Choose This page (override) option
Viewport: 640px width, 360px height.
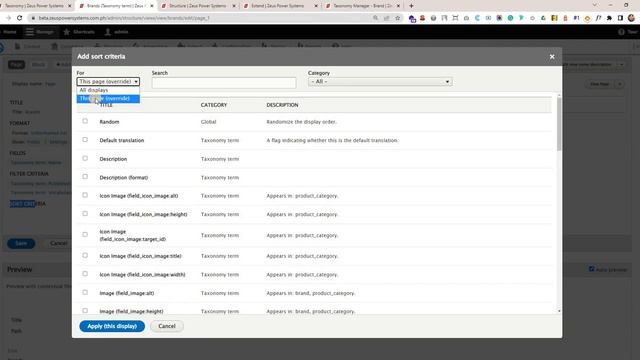(108, 99)
